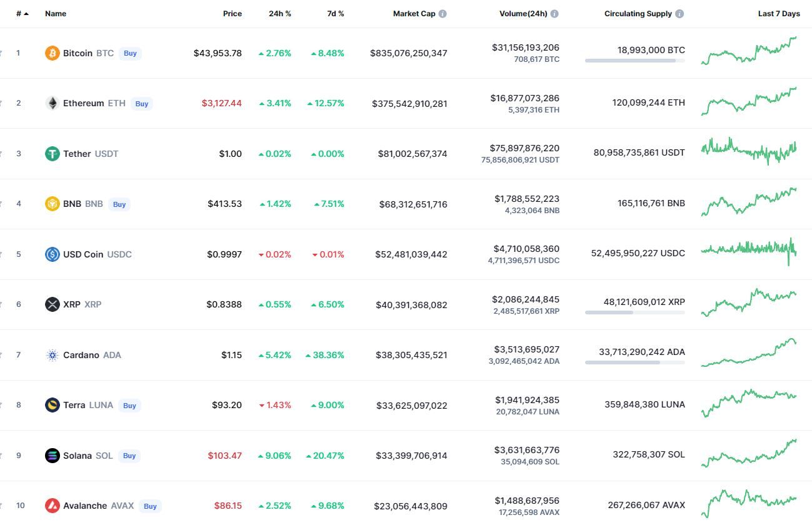Screen dimensions: 812x530
Task: Click the Ethereum coin logo
Action: tap(53, 103)
